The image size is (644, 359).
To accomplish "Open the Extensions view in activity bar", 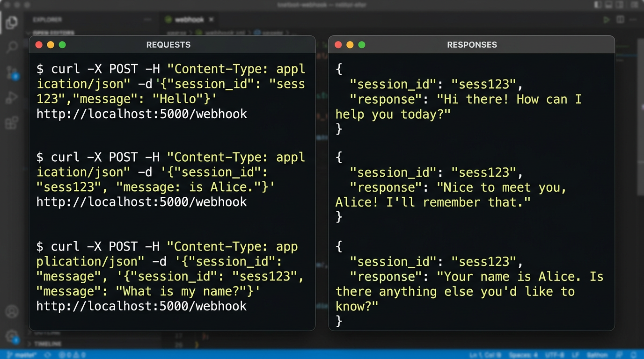I will (x=12, y=123).
